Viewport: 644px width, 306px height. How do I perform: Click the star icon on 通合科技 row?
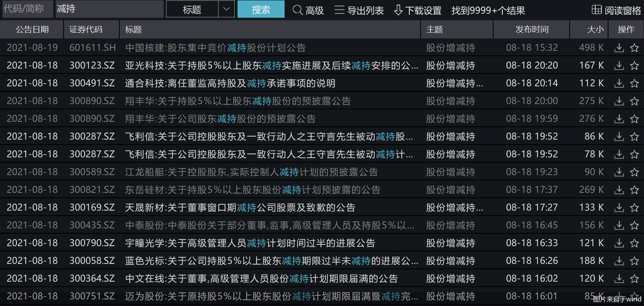coord(634,83)
